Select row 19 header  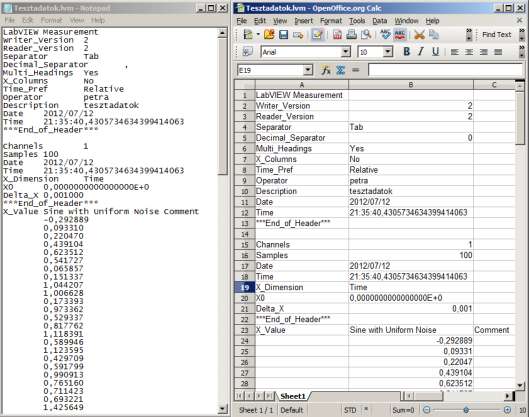pos(245,287)
